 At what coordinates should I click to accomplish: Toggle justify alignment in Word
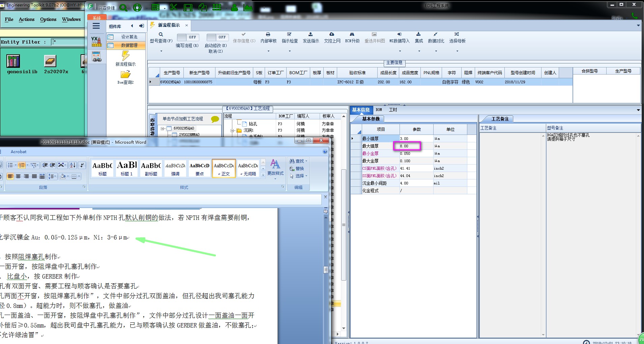34,176
